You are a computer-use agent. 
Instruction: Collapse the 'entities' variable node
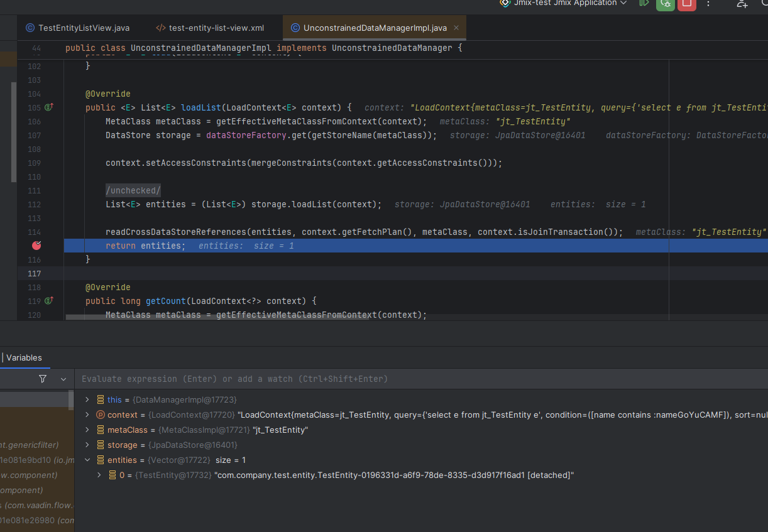pyautogui.click(x=87, y=460)
